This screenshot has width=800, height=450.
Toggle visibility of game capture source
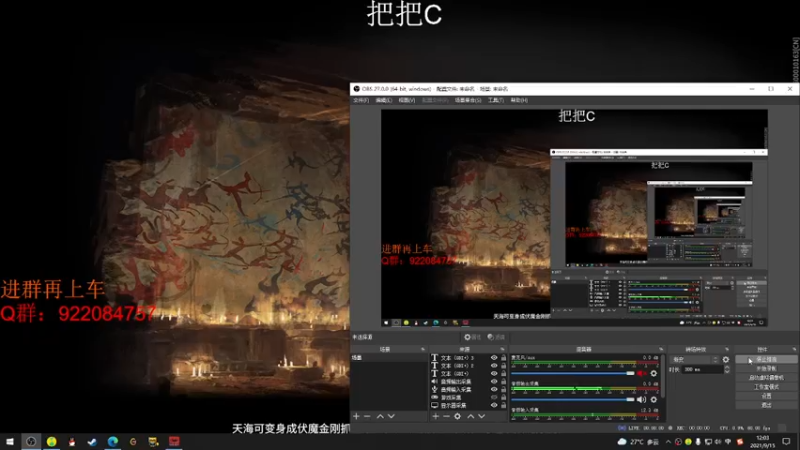point(494,397)
